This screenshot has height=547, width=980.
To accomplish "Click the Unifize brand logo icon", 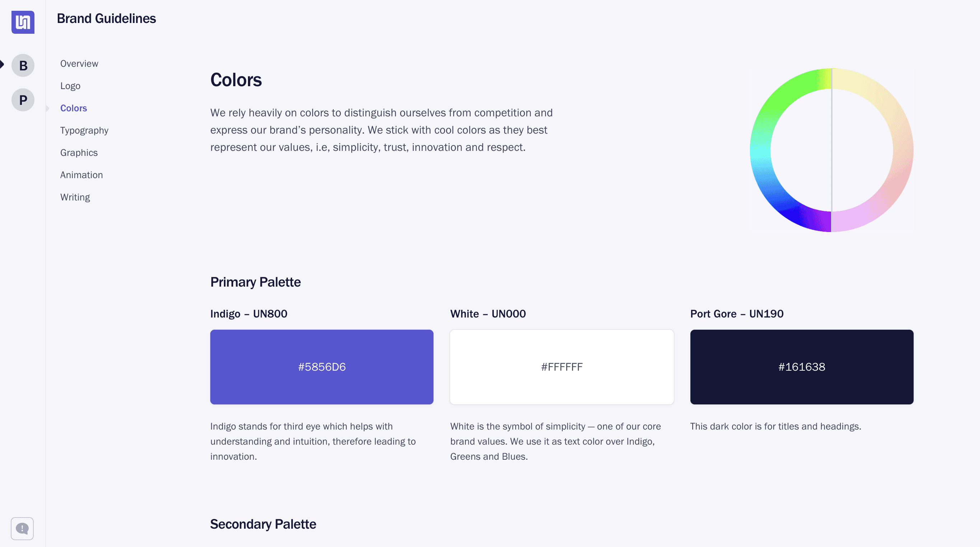I will (23, 23).
